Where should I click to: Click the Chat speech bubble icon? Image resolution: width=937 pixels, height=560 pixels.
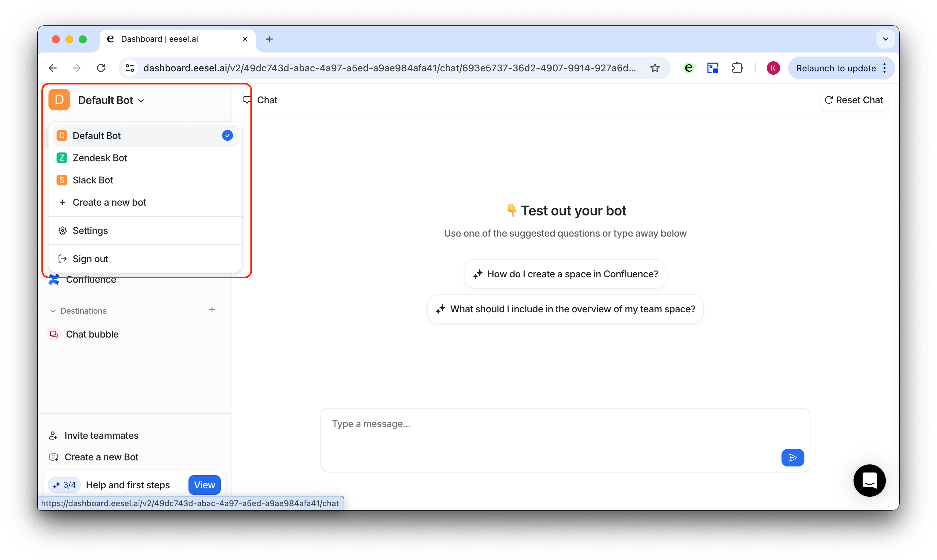click(247, 100)
